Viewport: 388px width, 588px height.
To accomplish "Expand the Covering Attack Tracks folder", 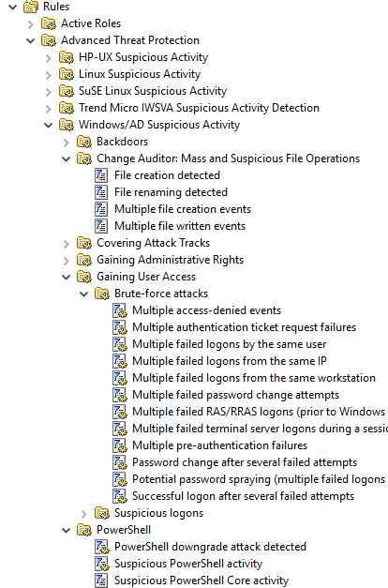I will (67, 244).
